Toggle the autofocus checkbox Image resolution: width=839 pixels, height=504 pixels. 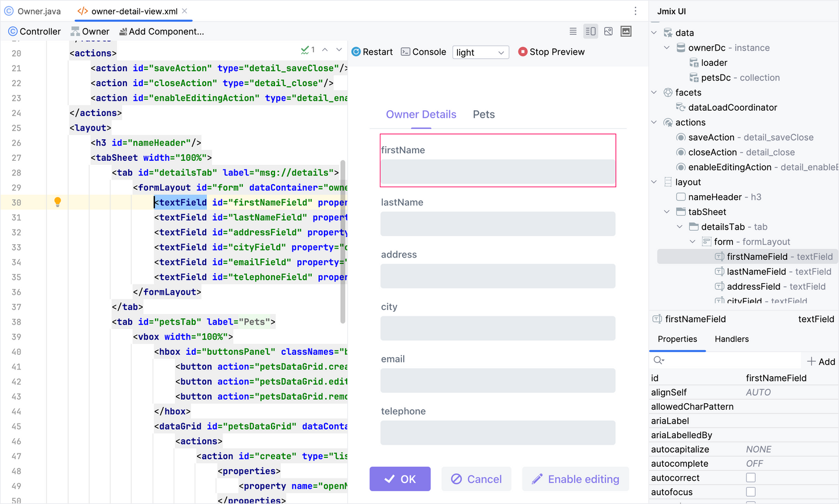click(x=750, y=492)
